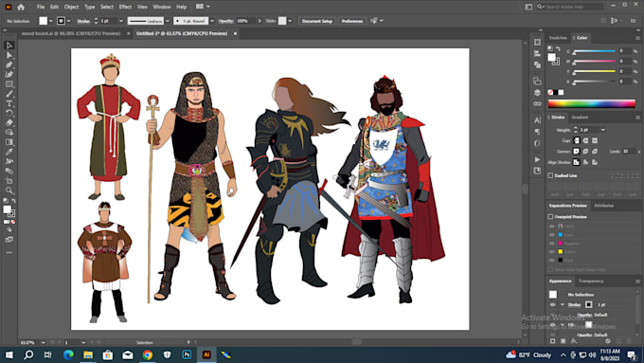Click the Opacity label in control bar
Image resolution: width=644 pixels, height=363 pixels.
pyautogui.click(x=226, y=21)
